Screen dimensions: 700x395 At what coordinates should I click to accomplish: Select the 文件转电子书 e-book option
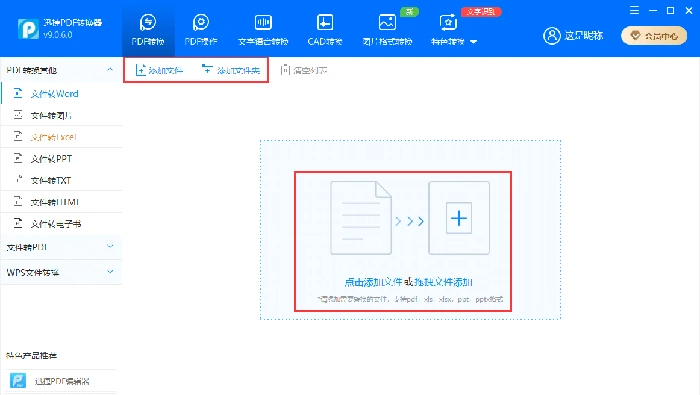pos(62,224)
